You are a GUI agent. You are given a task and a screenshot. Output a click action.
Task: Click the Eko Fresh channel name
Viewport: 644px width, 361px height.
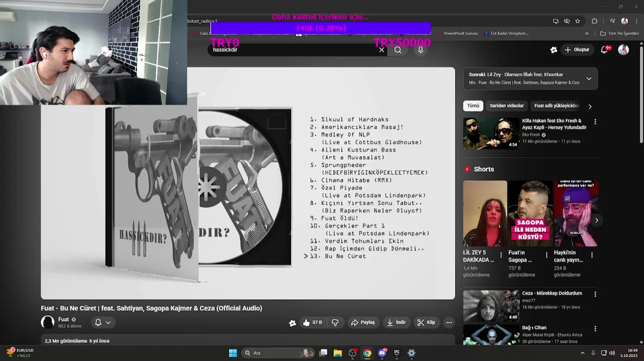click(x=531, y=135)
